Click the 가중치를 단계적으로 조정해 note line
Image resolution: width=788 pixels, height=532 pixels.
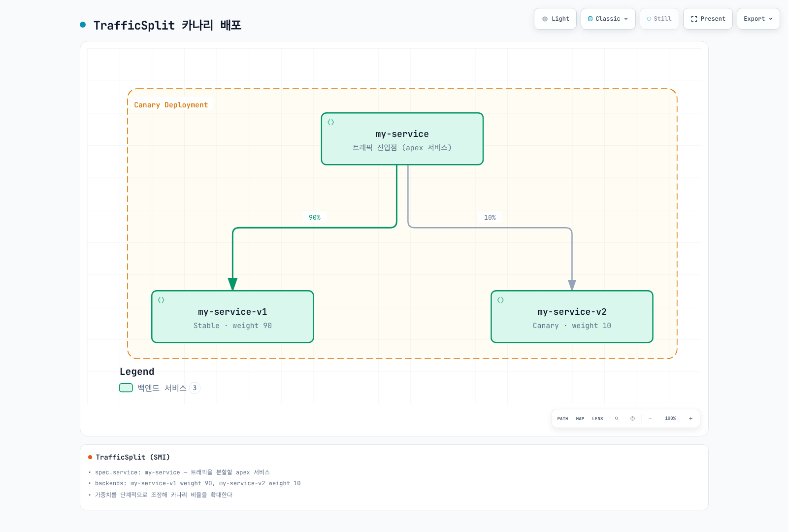pos(164,495)
